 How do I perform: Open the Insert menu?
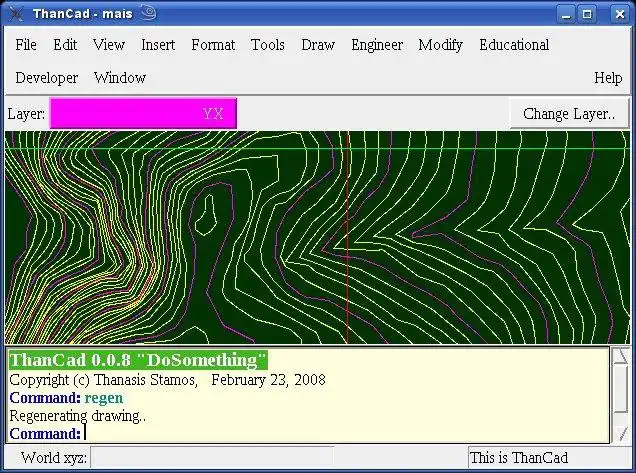coord(158,45)
